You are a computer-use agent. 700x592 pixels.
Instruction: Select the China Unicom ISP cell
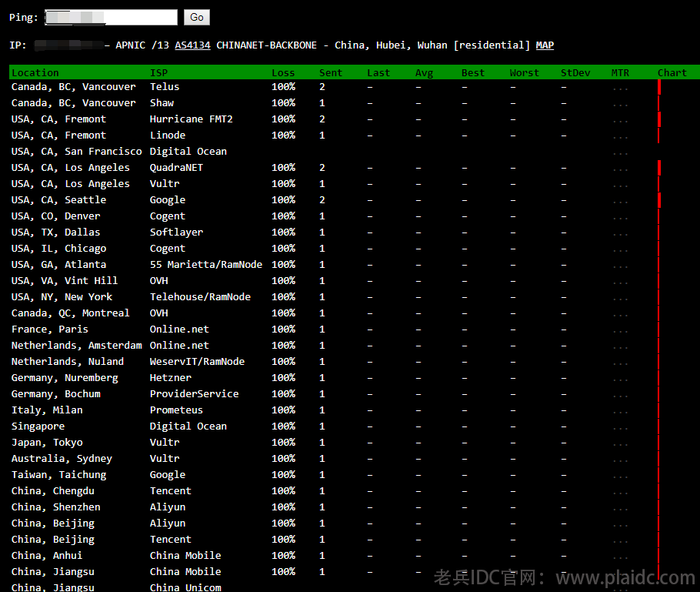pos(185,587)
